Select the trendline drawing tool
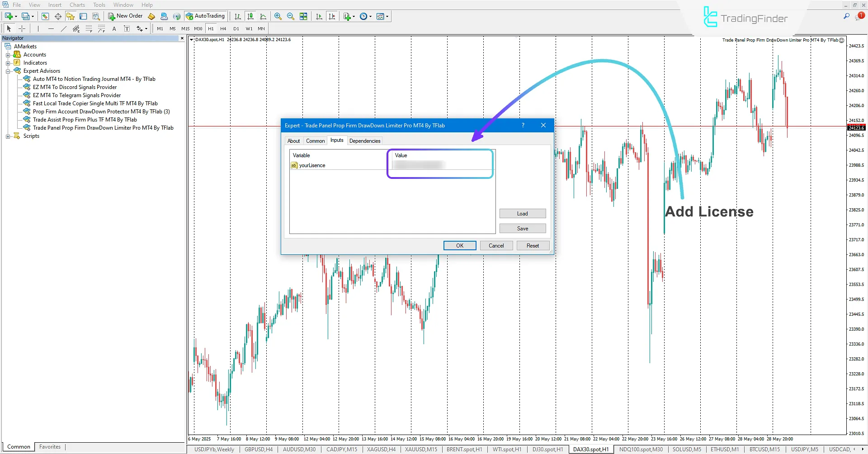This screenshot has height=454, width=868. click(x=63, y=28)
